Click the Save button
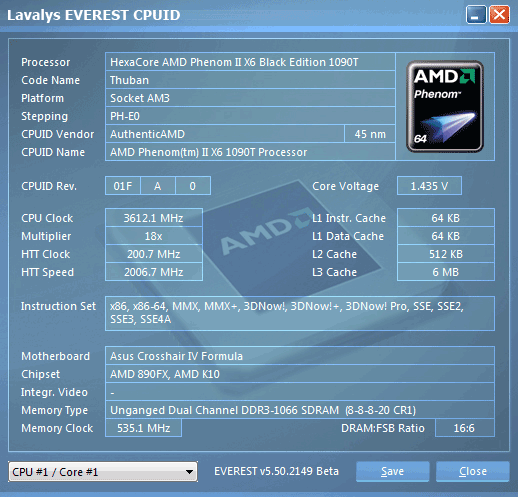The height and width of the screenshot is (497, 518). click(392, 471)
